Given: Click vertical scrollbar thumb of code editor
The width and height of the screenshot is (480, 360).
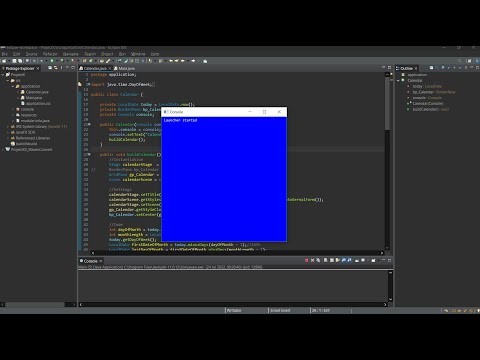Looking at the screenshot, I should pyautogui.click(x=387, y=103).
